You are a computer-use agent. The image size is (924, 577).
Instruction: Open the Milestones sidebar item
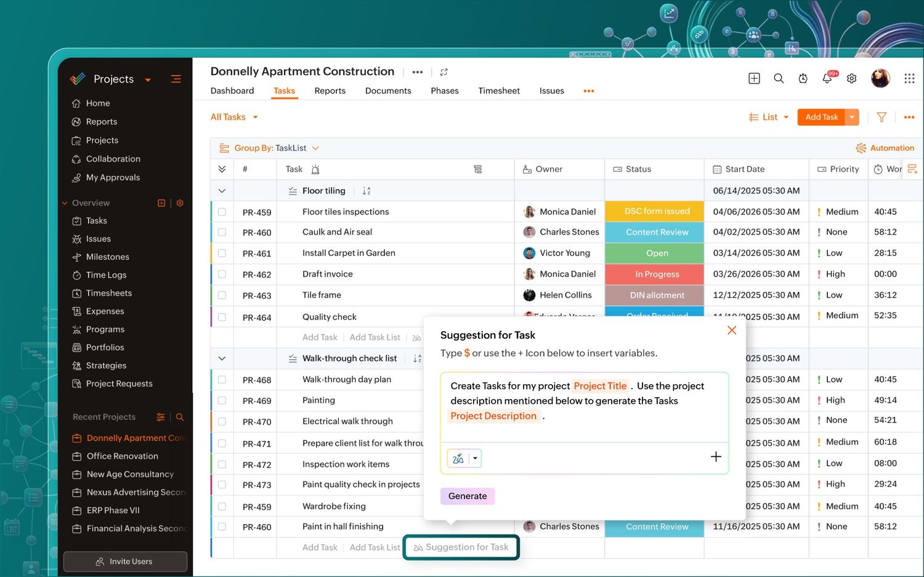(x=107, y=257)
